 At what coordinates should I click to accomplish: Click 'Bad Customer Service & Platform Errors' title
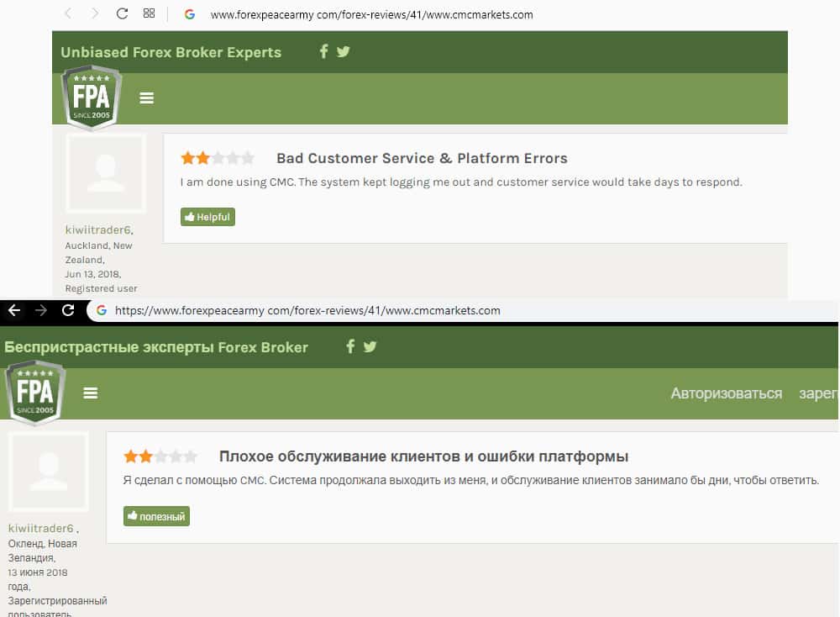(x=423, y=158)
